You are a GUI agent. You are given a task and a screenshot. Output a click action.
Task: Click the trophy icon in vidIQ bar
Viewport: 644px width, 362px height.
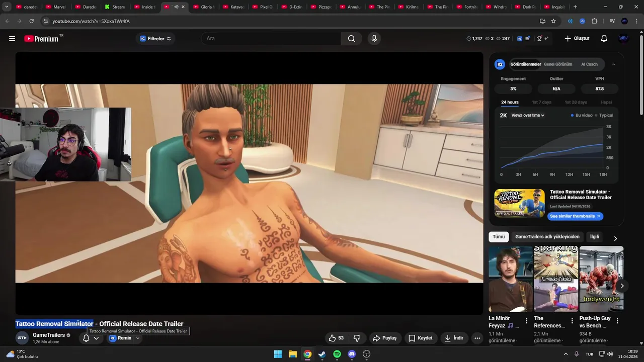539,39
